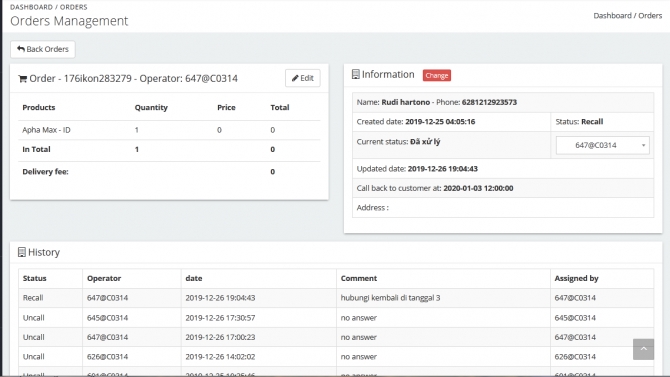The width and height of the screenshot is (670, 377).
Task: Click operator 645@C0314 in Operator column
Action: coord(108,318)
